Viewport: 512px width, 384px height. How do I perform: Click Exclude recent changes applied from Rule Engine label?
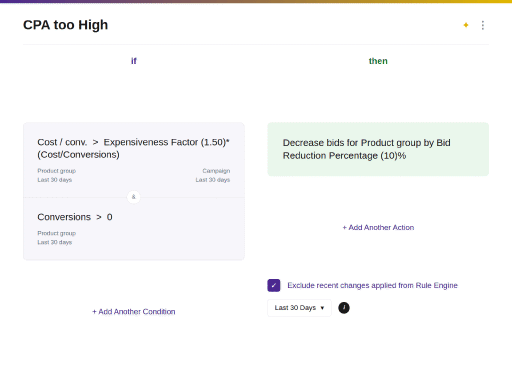372,285
